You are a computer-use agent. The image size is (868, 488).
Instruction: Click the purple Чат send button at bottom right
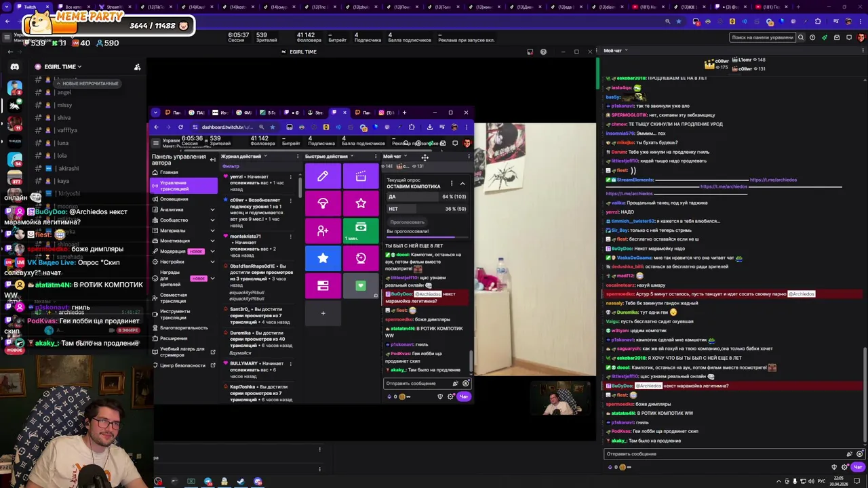pos(858,467)
